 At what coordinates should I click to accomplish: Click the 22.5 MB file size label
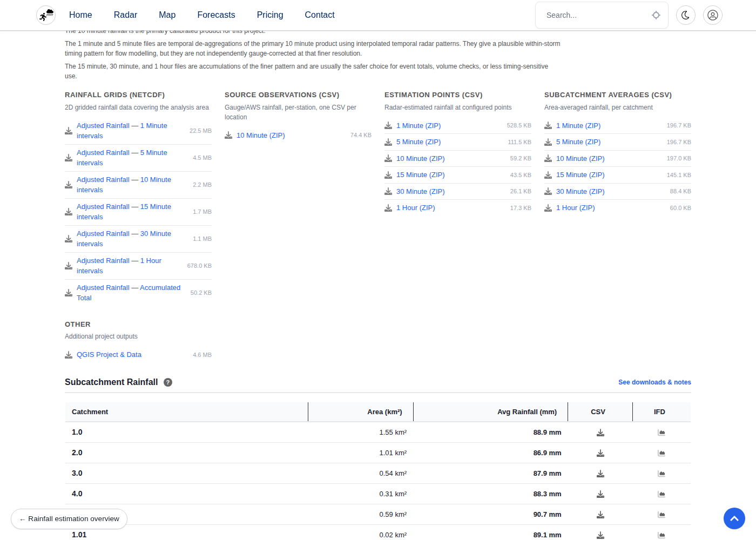[200, 131]
